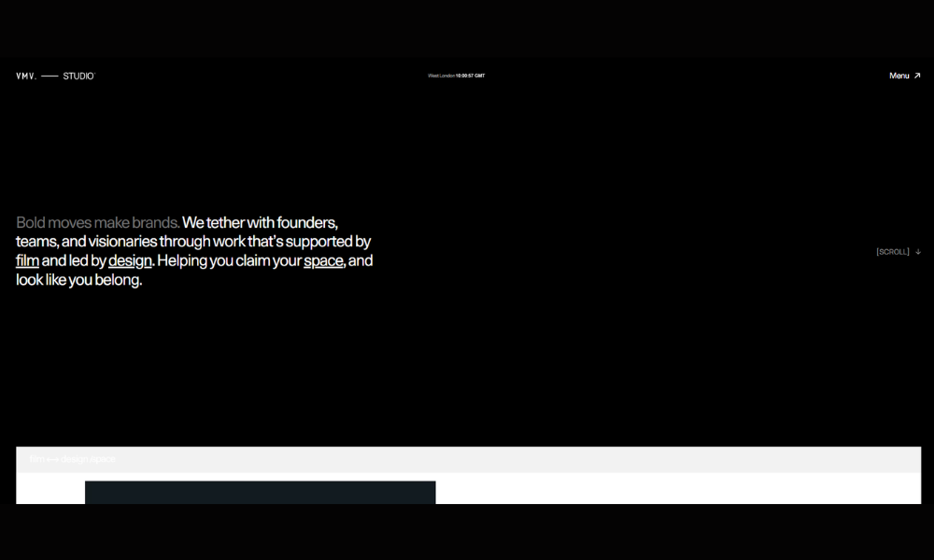934x560 pixels.
Task: Follow the underlined "film" link in the headline
Action: [27, 261]
